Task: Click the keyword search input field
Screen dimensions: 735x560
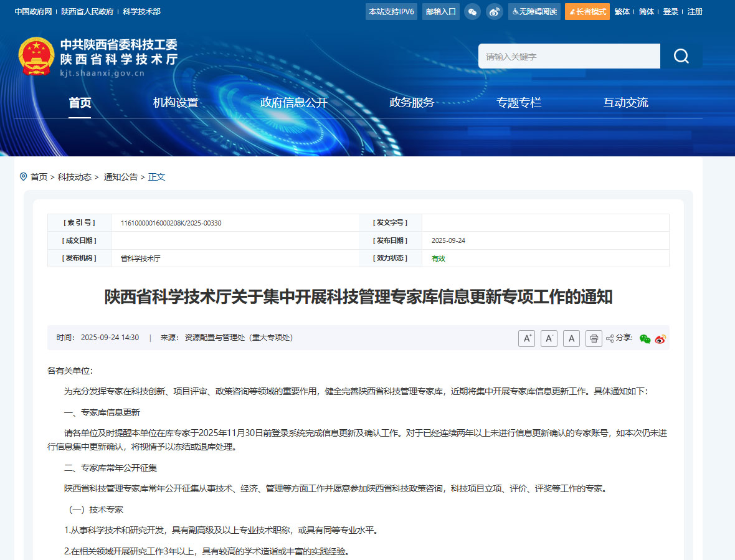Action: point(561,55)
